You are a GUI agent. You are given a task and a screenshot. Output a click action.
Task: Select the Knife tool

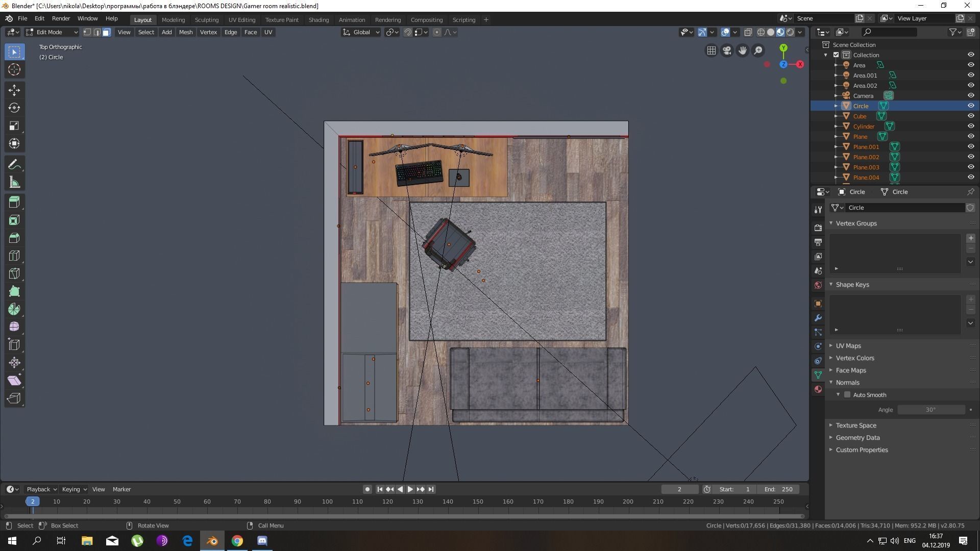[14, 273]
